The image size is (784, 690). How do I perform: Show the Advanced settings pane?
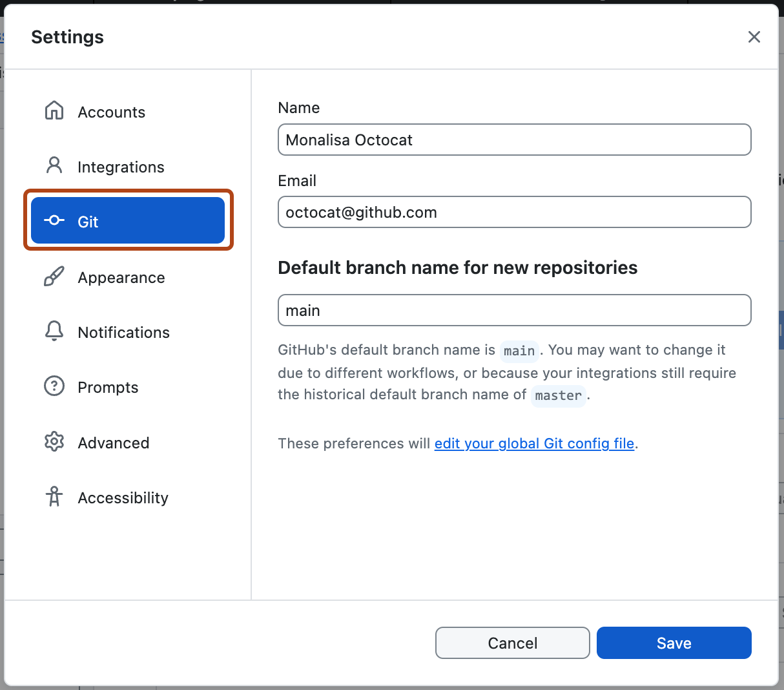tap(114, 443)
